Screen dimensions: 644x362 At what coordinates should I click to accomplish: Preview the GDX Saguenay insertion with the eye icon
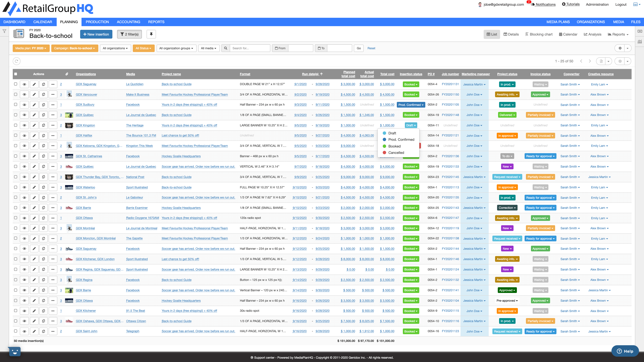[x=24, y=84]
